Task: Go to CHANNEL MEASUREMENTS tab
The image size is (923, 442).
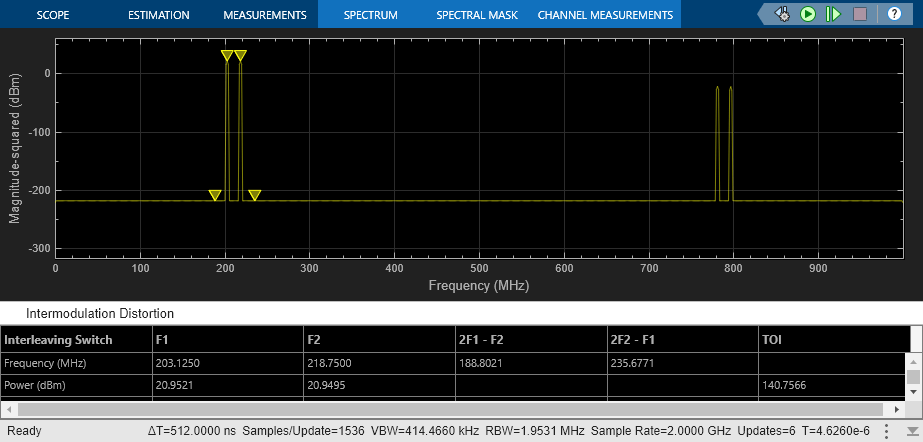Action: [605, 15]
